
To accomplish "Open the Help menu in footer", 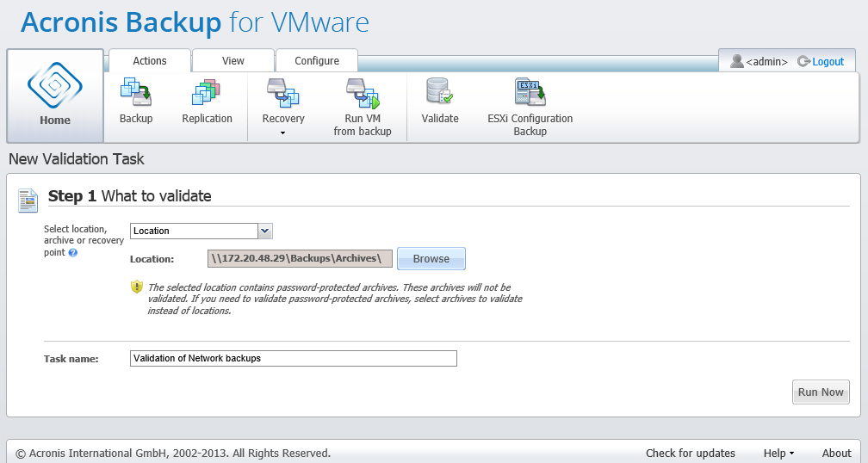I will (778, 453).
